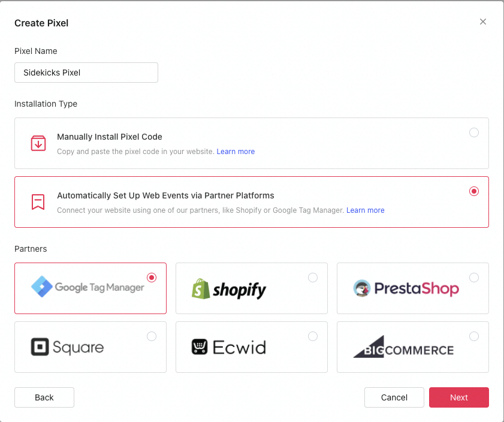Choose the Shopify partner radio button
This screenshot has width=504, height=422.
[313, 278]
